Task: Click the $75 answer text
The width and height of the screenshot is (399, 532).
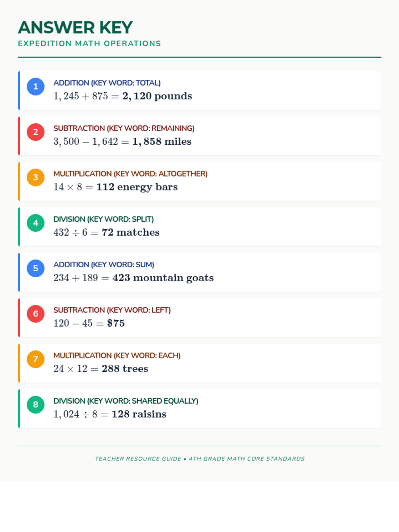Action: pos(116,323)
